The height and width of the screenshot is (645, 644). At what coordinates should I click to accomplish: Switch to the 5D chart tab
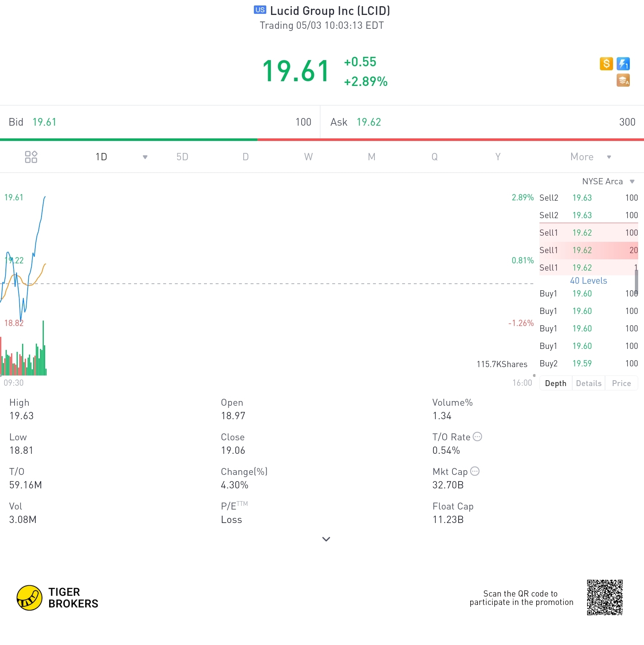coord(182,157)
